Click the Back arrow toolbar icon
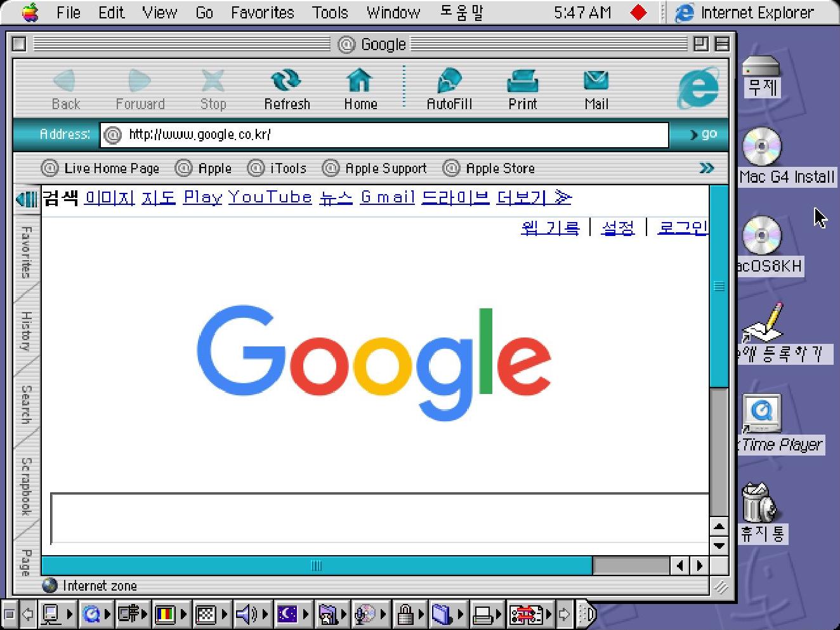This screenshot has width=840, height=630. point(65,81)
